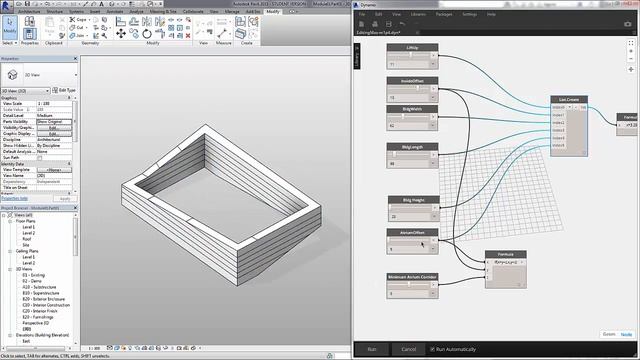Toggle the Sun Path checkbox

(40, 158)
